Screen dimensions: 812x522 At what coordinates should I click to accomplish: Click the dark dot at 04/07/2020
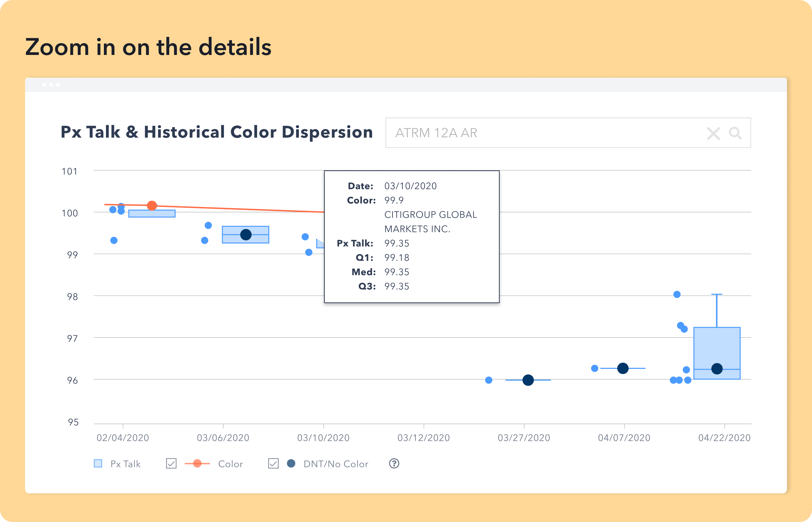click(x=623, y=368)
